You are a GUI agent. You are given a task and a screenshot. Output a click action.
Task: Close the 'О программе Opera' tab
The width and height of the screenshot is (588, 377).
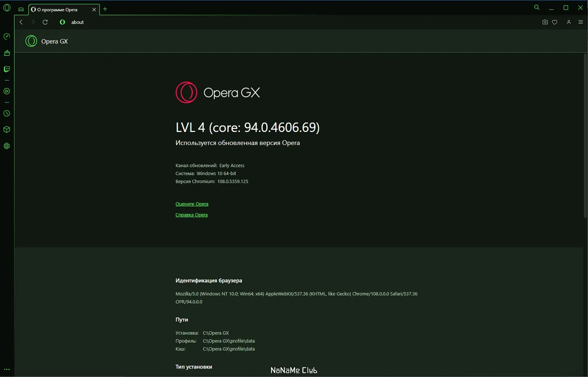[x=94, y=10]
